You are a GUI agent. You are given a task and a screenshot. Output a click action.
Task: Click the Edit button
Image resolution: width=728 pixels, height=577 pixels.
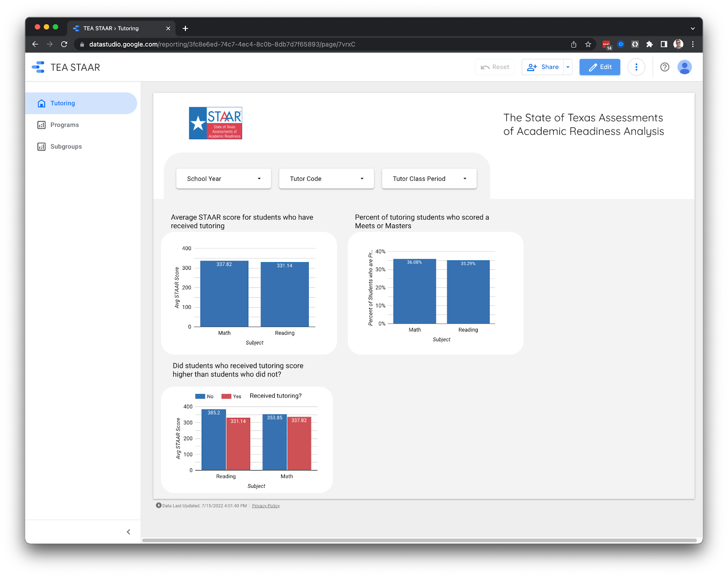point(599,67)
